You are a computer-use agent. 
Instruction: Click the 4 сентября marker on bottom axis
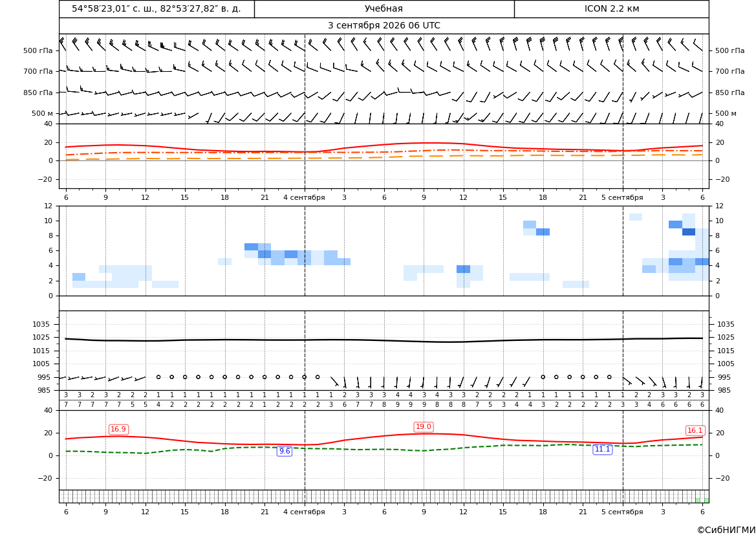point(304,512)
